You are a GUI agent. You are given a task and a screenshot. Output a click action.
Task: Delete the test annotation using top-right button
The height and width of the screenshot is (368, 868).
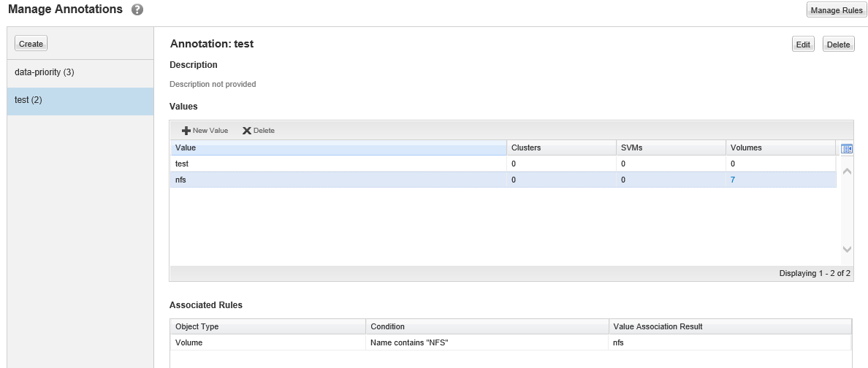pyautogui.click(x=838, y=45)
